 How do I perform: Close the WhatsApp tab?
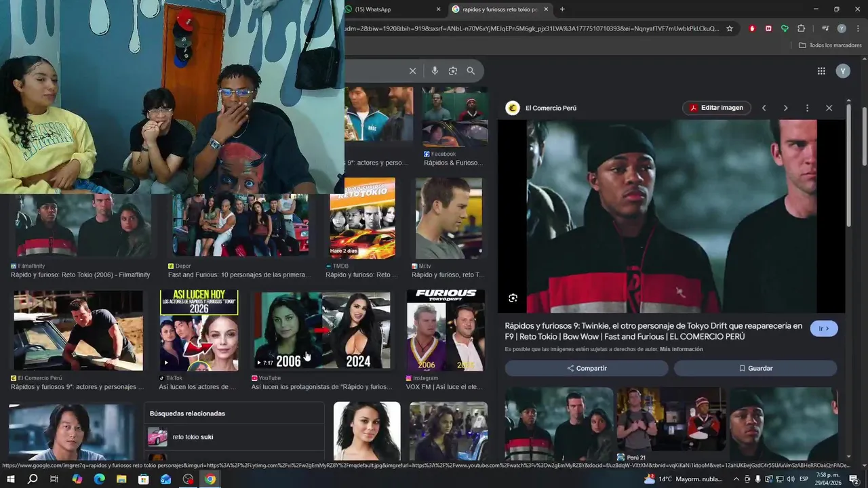[x=438, y=9]
